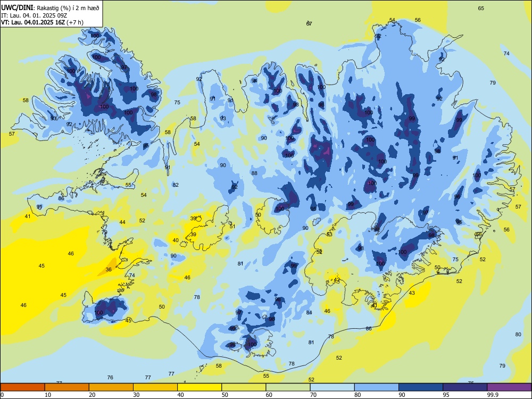Click the value '67' off the north coast
532x399 pixels.
pos(309,23)
